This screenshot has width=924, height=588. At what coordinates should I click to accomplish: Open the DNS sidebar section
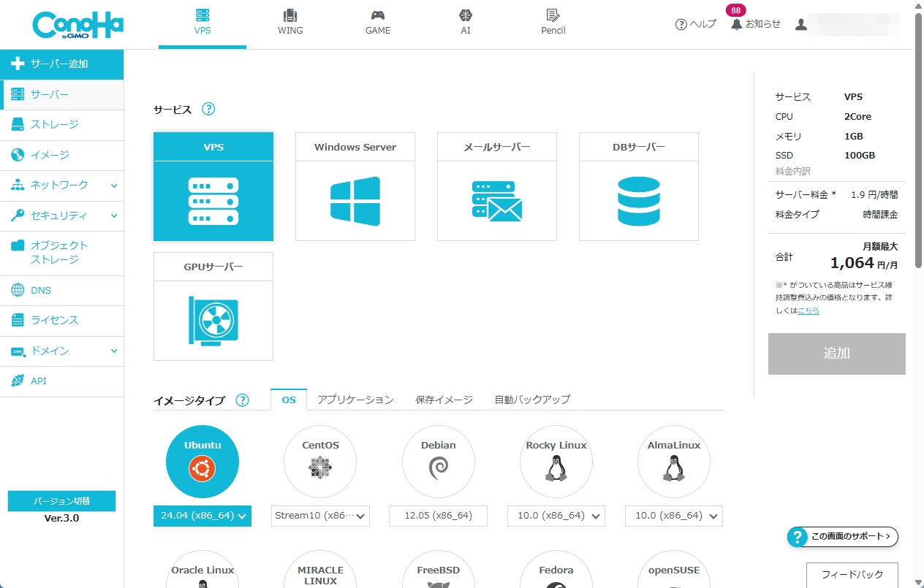pyautogui.click(x=42, y=290)
